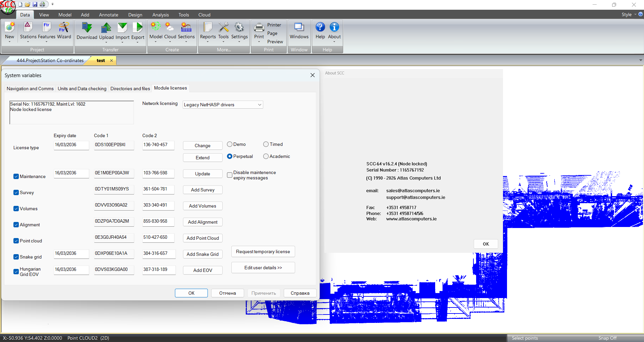
Task: Expand the Settings dropdown arrow
Action: point(239,42)
